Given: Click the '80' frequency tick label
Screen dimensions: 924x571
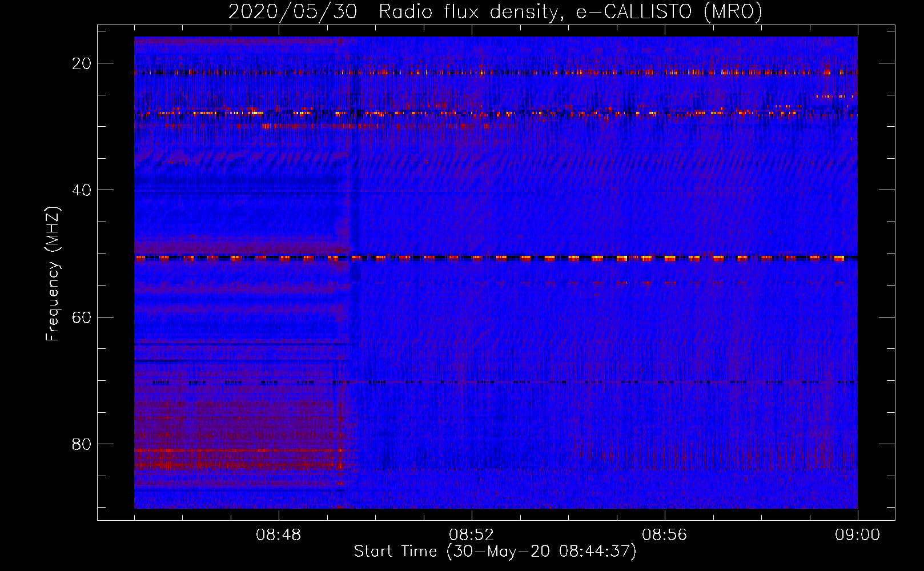Looking at the screenshot, I should point(82,444).
